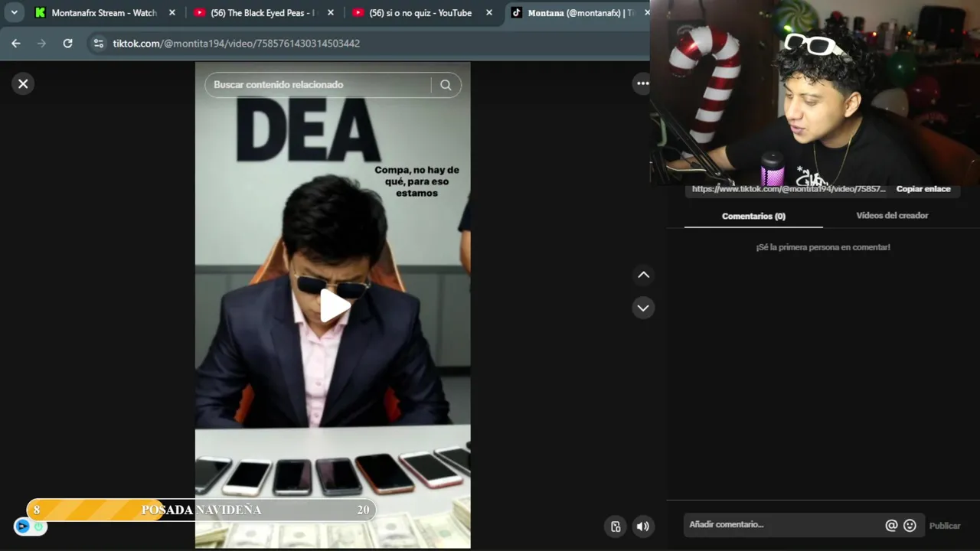This screenshot has height=551, width=980.
Task: Play the paused TikTok video
Action: pos(334,306)
